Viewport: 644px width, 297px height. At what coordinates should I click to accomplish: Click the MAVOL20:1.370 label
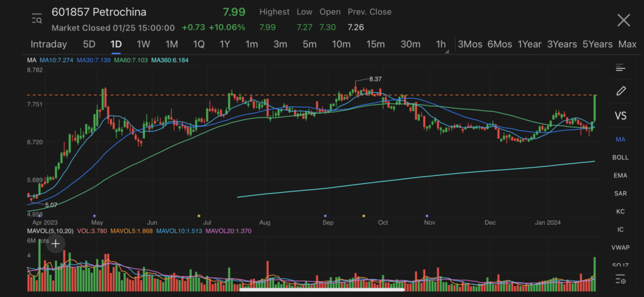pyautogui.click(x=228, y=231)
